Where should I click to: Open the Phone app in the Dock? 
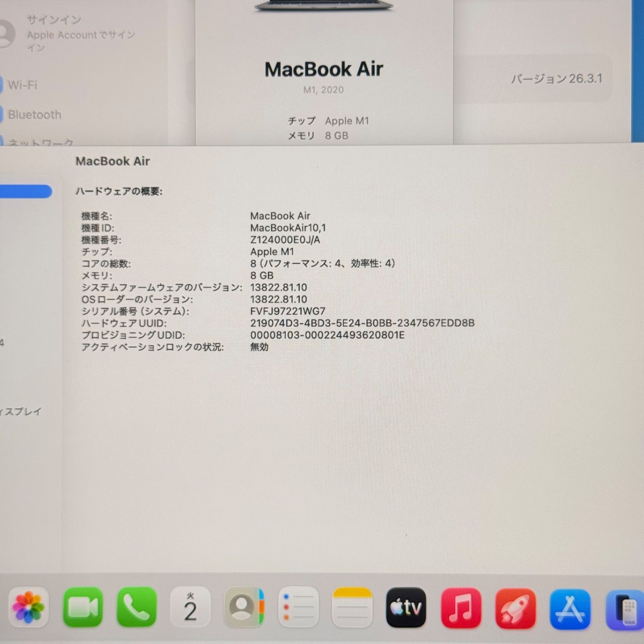tap(137, 607)
